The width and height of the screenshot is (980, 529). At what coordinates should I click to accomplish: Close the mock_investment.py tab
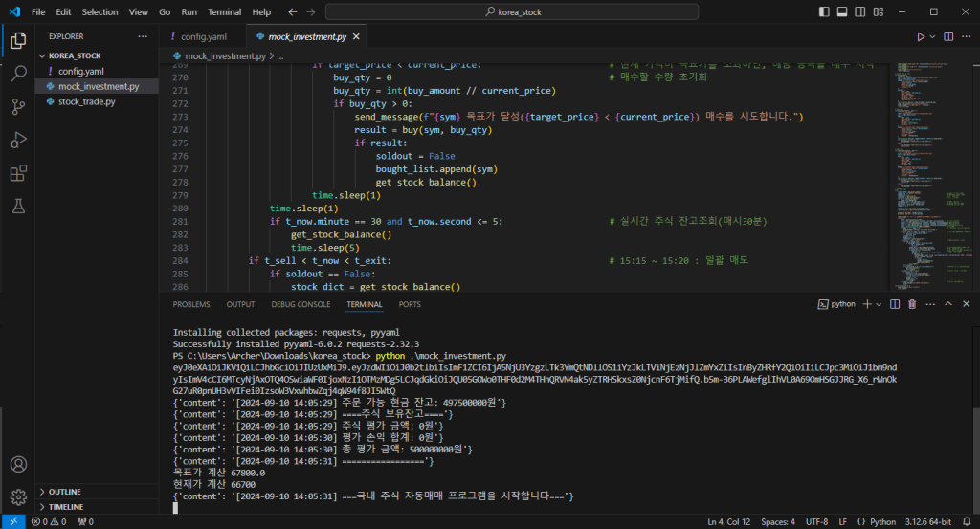[356, 37]
